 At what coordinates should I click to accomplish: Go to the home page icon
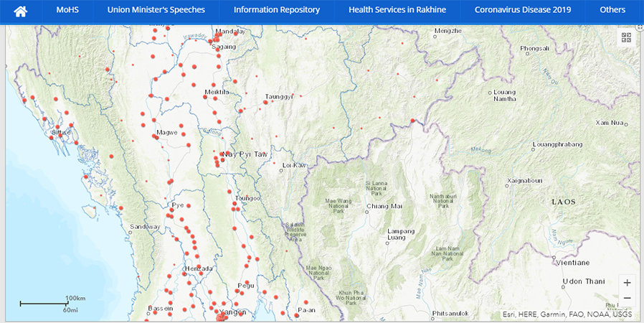[x=21, y=11]
